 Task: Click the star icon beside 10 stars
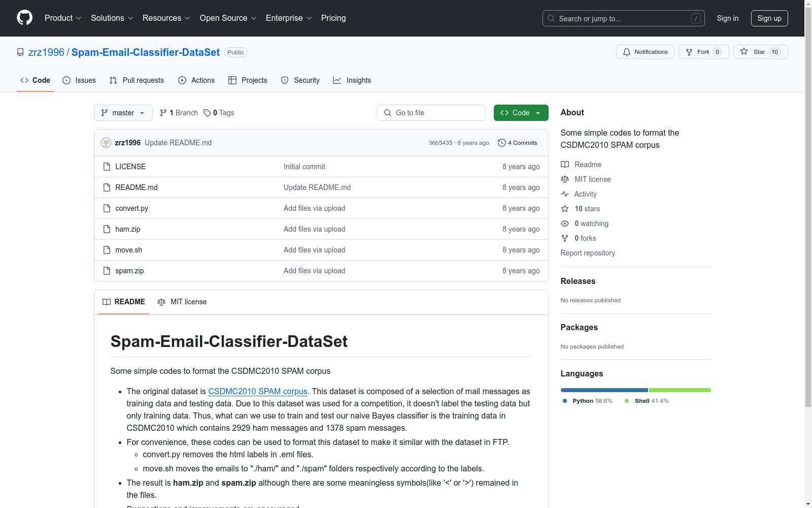[565, 209]
